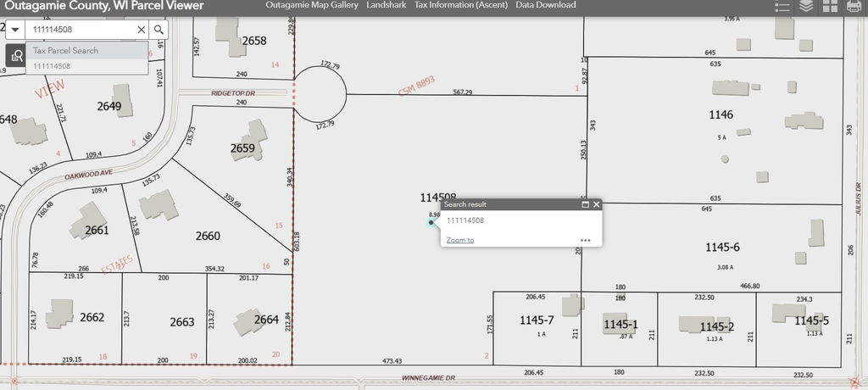Open the Landshark header link
The width and height of the screenshot is (868, 390).
coord(386,5)
